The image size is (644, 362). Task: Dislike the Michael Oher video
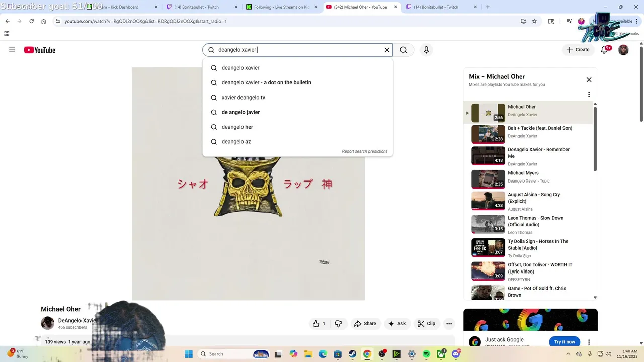338,324
